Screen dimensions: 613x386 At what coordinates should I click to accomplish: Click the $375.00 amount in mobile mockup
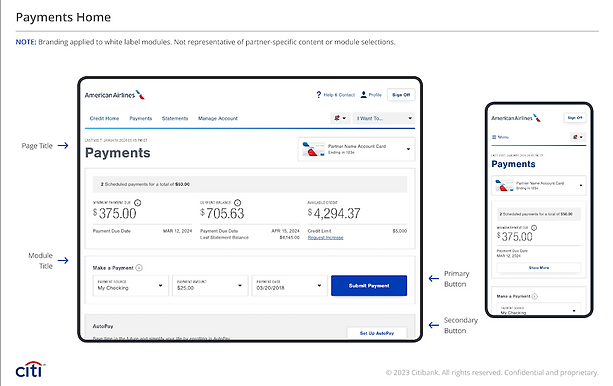click(514, 237)
